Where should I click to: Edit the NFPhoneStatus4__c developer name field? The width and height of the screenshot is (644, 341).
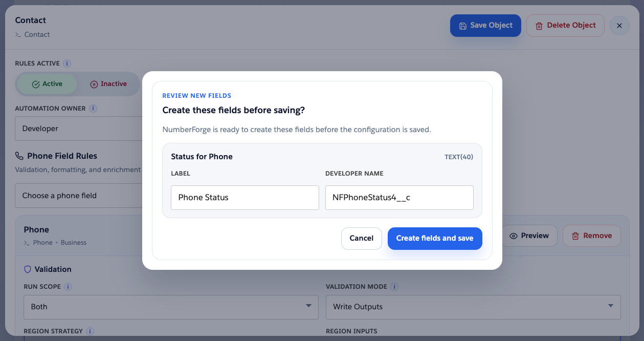click(399, 198)
